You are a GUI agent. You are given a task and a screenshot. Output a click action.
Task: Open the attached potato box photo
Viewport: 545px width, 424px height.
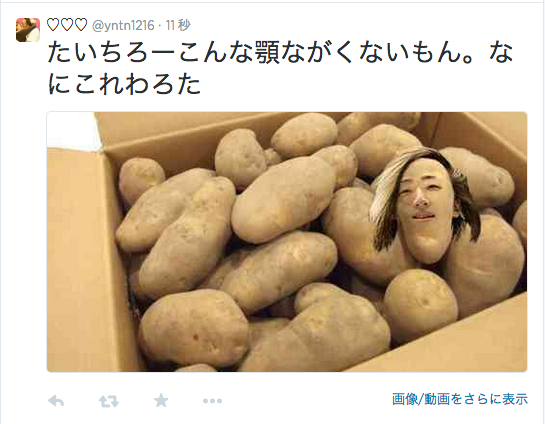pos(287,242)
